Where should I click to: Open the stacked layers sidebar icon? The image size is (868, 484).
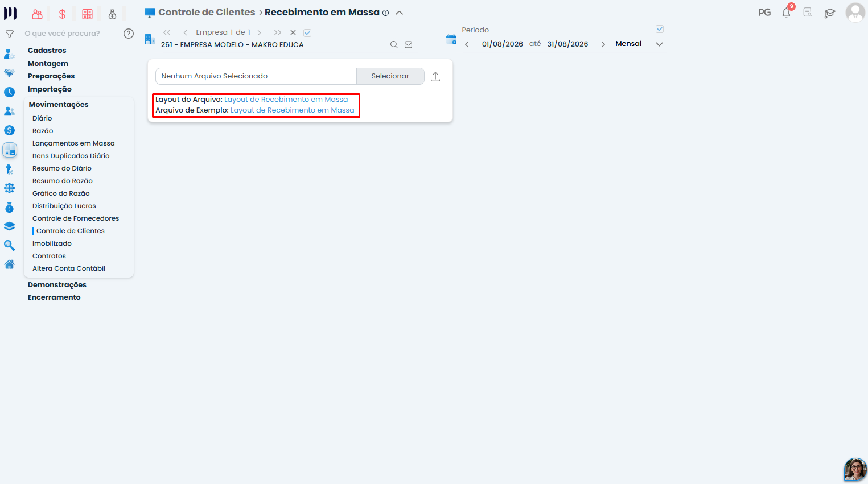pos(9,226)
